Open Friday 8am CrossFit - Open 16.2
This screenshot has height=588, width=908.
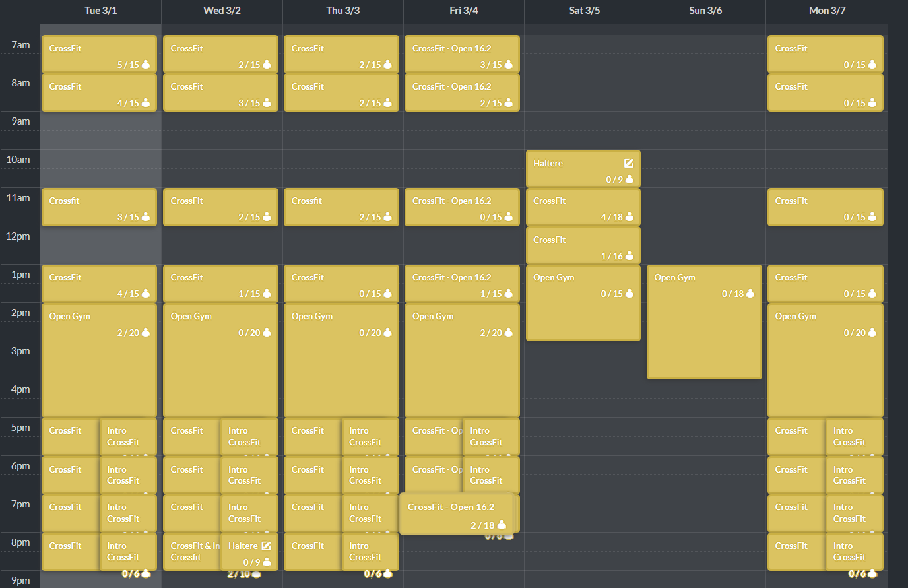[x=461, y=92]
